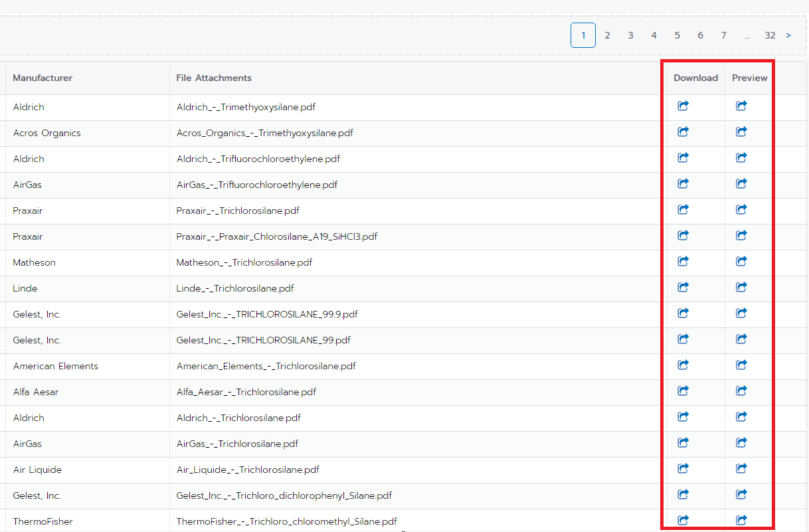Preview ThermoFisher Trichloro chloromethyl Silane file
Image resolution: width=809 pixels, height=532 pixels.
tap(741, 520)
